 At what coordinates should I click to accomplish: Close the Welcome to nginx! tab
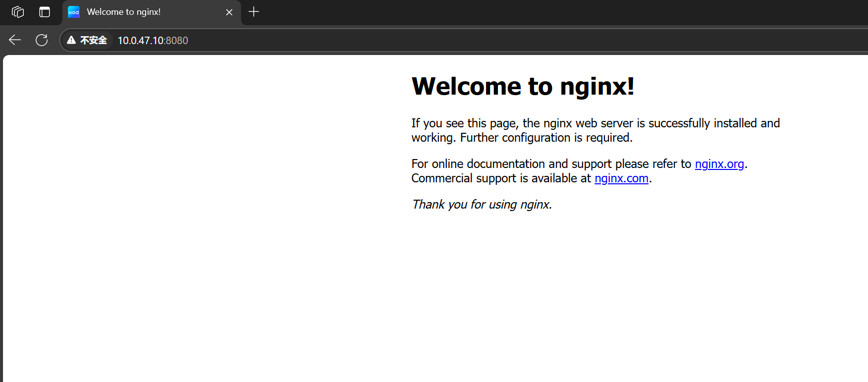[229, 12]
